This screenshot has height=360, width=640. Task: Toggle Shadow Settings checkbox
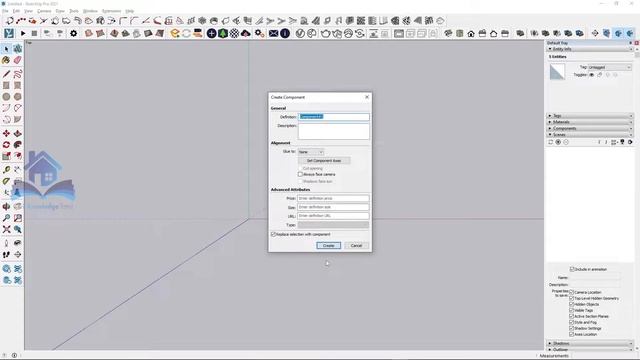572,328
